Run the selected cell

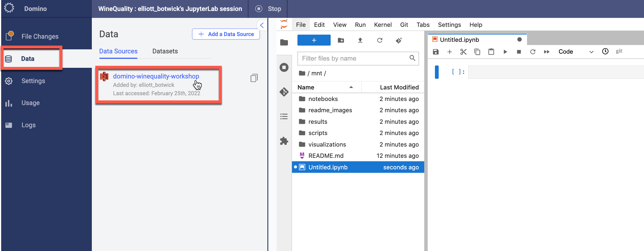coord(505,52)
